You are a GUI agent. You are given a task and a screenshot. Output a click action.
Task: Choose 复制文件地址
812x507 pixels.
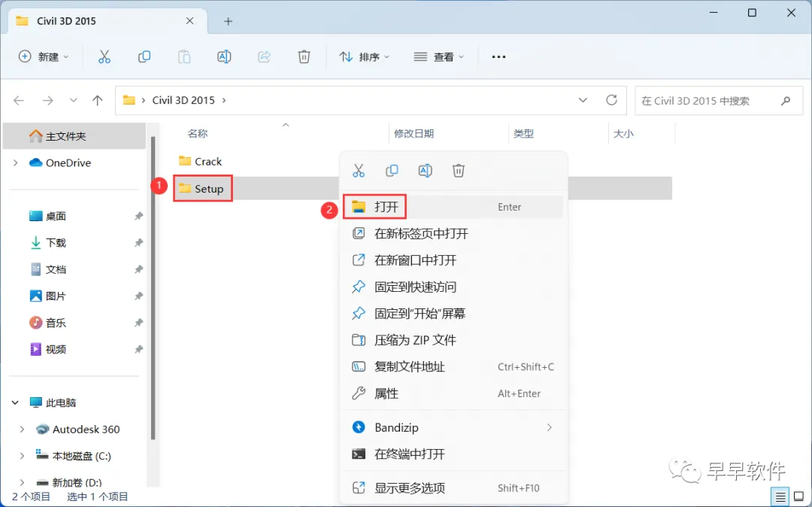(x=453, y=366)
